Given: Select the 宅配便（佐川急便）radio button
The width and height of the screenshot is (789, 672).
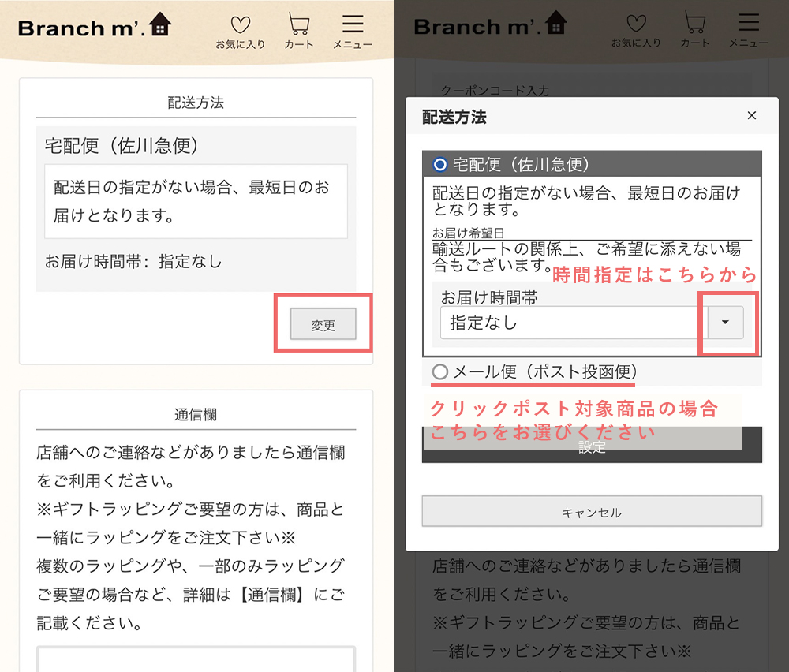Looking at the screenshot, I should 439,165.
